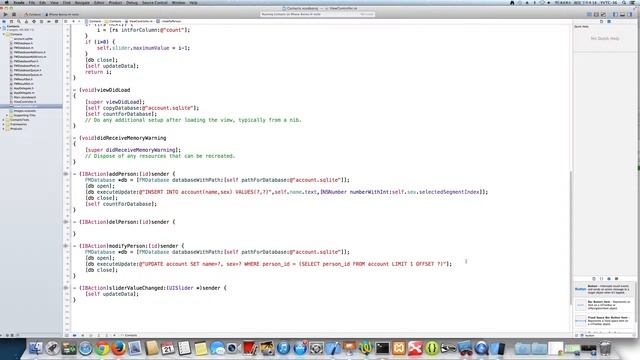This screenshot has height=360, width=640.
Task: Expand the Frameworks group
Action: 4,124
